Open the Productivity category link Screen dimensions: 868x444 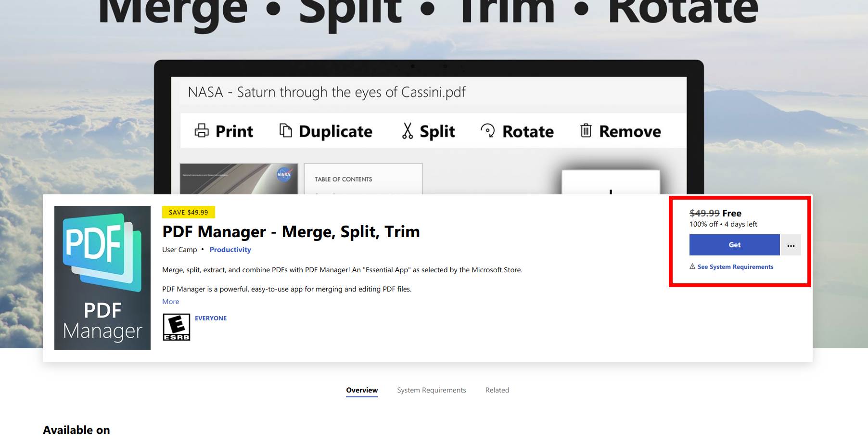[230, 250]
